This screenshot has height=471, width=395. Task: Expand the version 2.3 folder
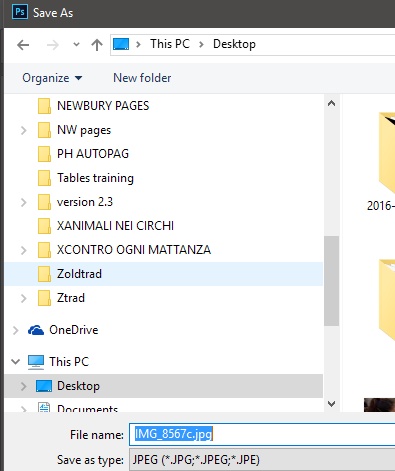tap(23, 202)
